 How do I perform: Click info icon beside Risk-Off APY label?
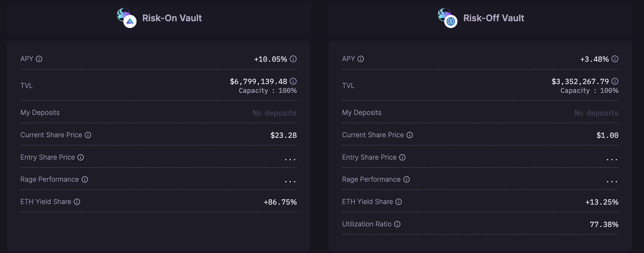click(x=361, y=59)
